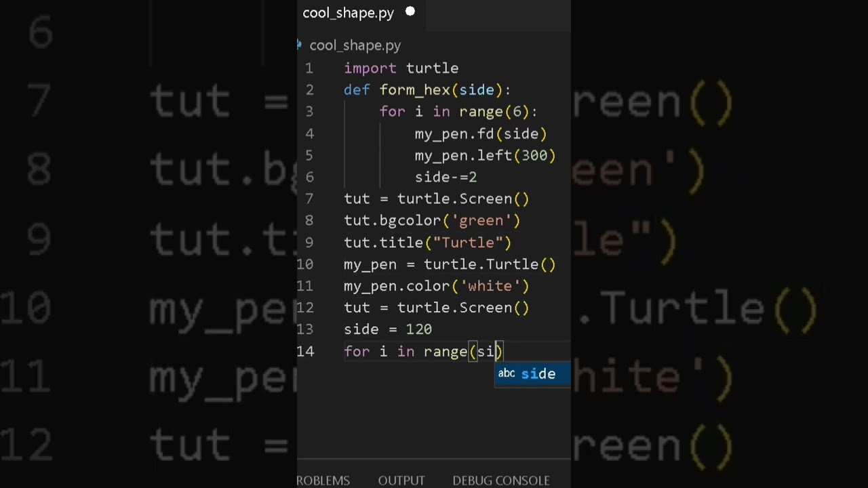Image resolution: width=868 pixels, height=488 pixels.
Task: Place cursor on 'import turtle' line
Action: 401,68
